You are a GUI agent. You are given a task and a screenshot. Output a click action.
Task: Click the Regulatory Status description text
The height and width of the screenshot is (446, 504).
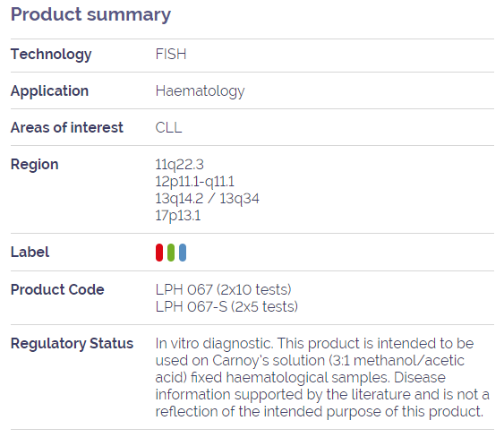click(x=322, y=378)
